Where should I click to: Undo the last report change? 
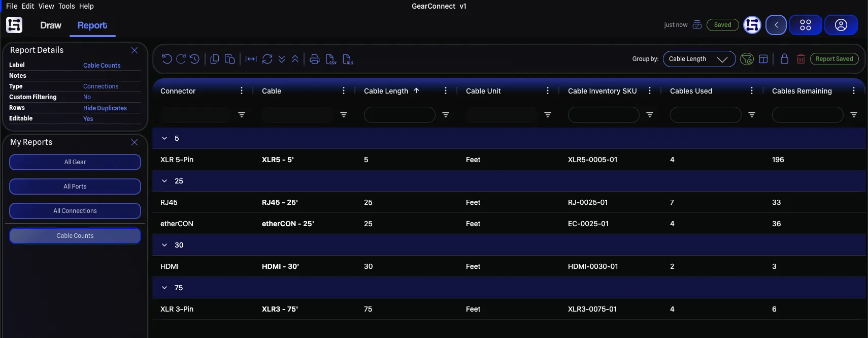tap(167, 59)
